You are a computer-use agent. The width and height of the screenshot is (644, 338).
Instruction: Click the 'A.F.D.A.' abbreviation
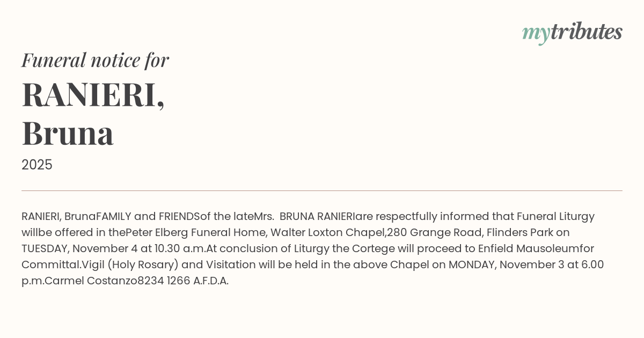pos(211,281)
